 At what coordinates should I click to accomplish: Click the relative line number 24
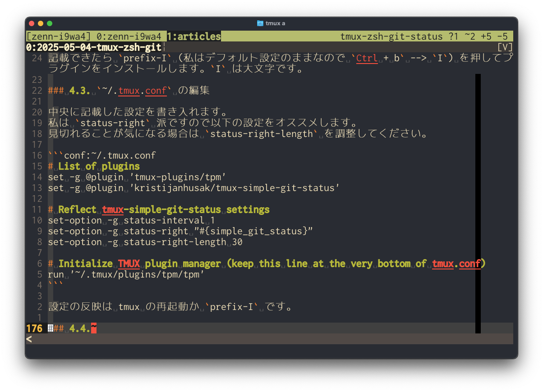coord(37,58)
